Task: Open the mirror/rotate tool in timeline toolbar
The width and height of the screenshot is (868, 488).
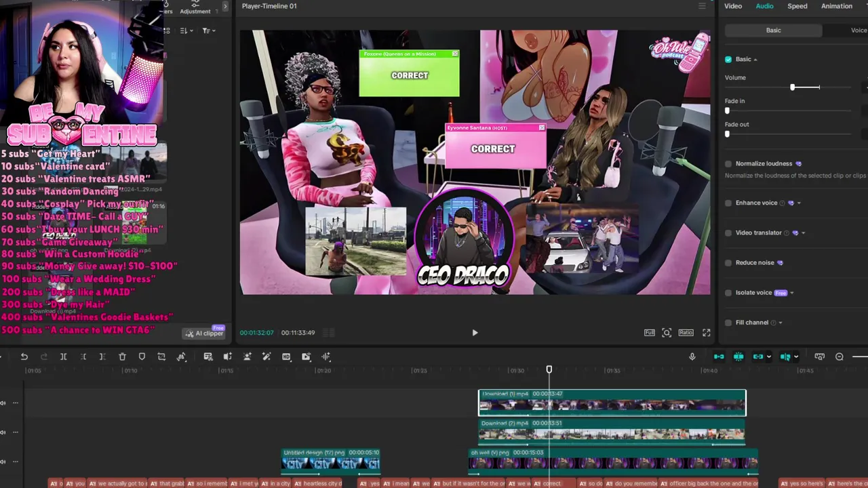Action: point(181,357)
